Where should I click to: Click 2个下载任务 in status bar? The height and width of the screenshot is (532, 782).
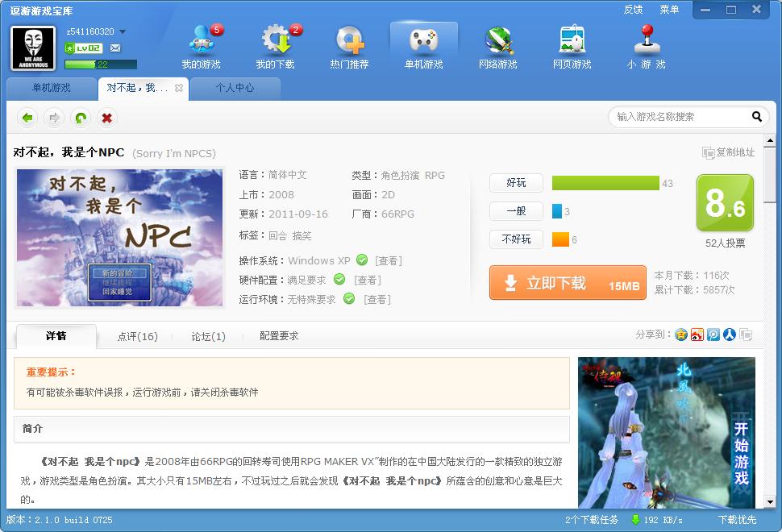click(x=592, y=520)
